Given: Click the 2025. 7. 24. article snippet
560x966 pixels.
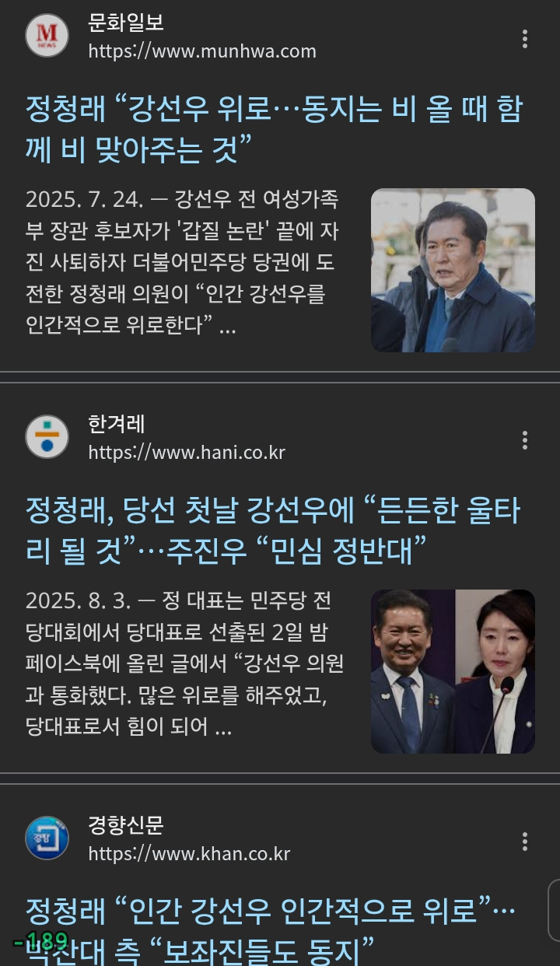Looking at the screenshot, I should [x=184, y=263].
